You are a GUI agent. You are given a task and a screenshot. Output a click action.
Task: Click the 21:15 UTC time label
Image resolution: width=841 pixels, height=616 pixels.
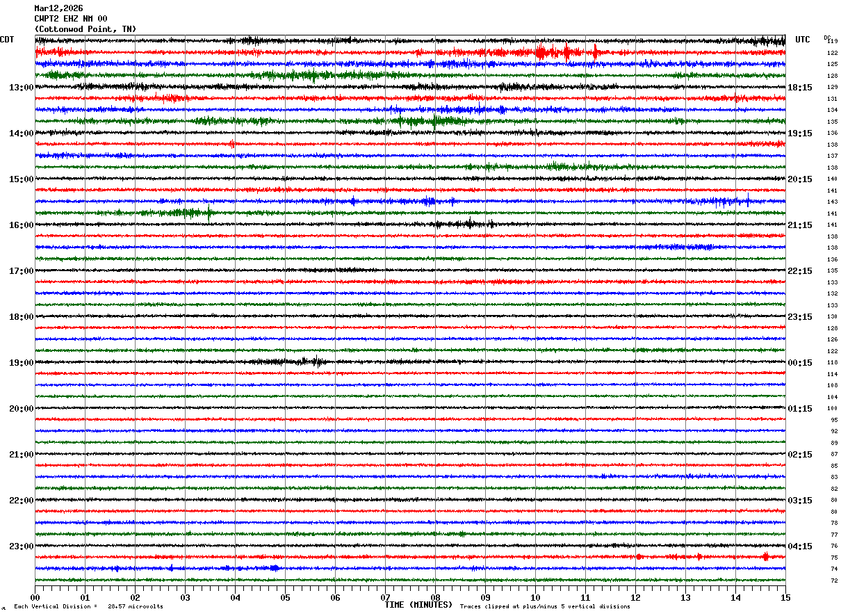[x=800, y=225]
